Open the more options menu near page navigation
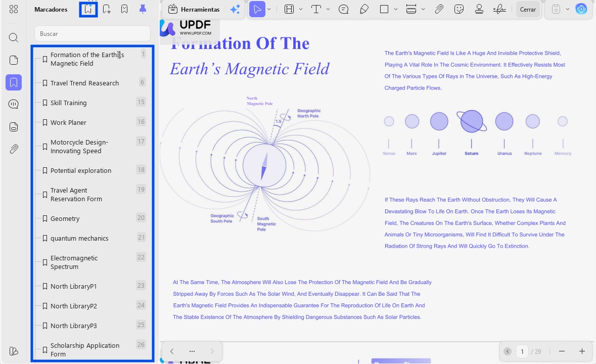Viewport: 596px width, 364px height. point(192,351)
